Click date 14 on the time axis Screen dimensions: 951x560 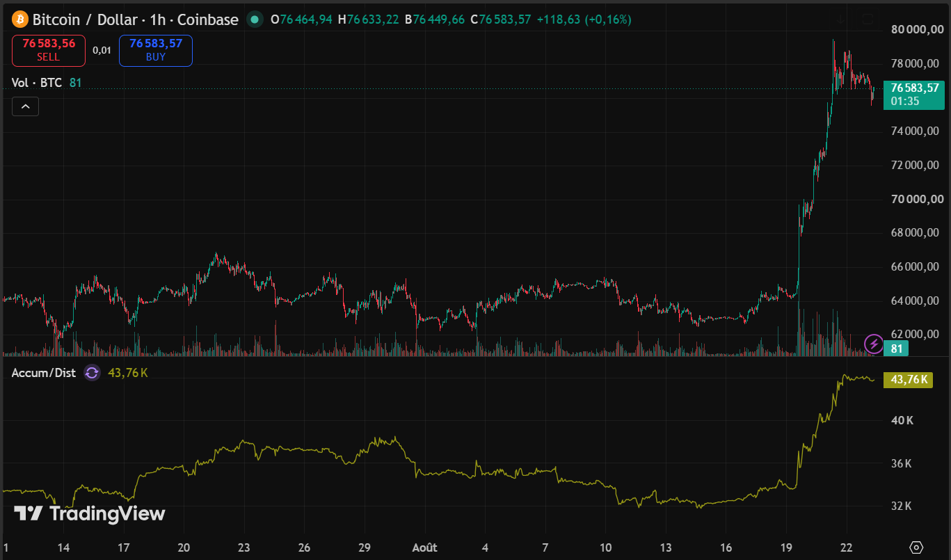(63, 547)
